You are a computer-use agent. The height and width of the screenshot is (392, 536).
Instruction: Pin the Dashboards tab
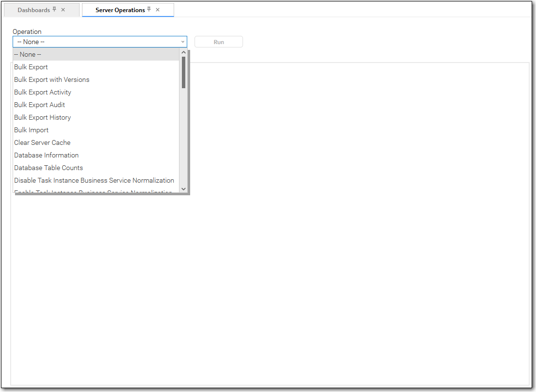pos(54,10)
